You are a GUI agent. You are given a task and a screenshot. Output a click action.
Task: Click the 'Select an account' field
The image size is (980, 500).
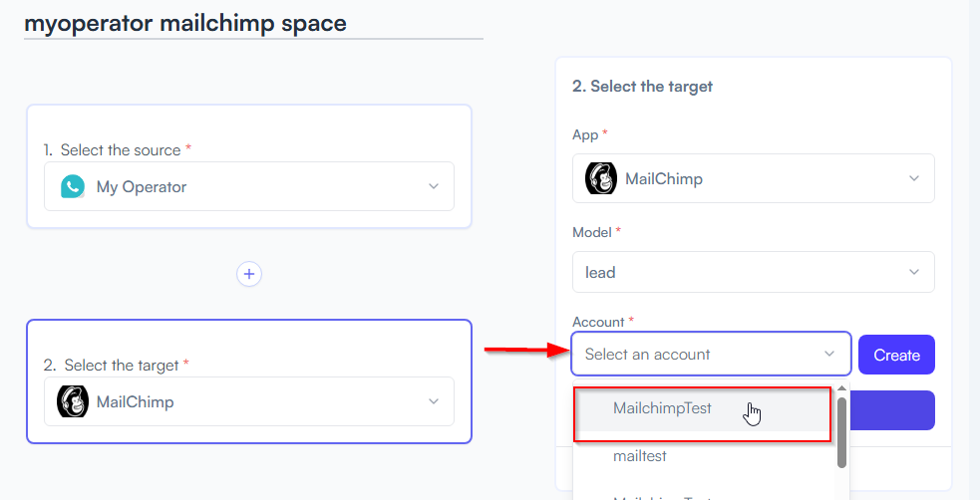point(698,355)
